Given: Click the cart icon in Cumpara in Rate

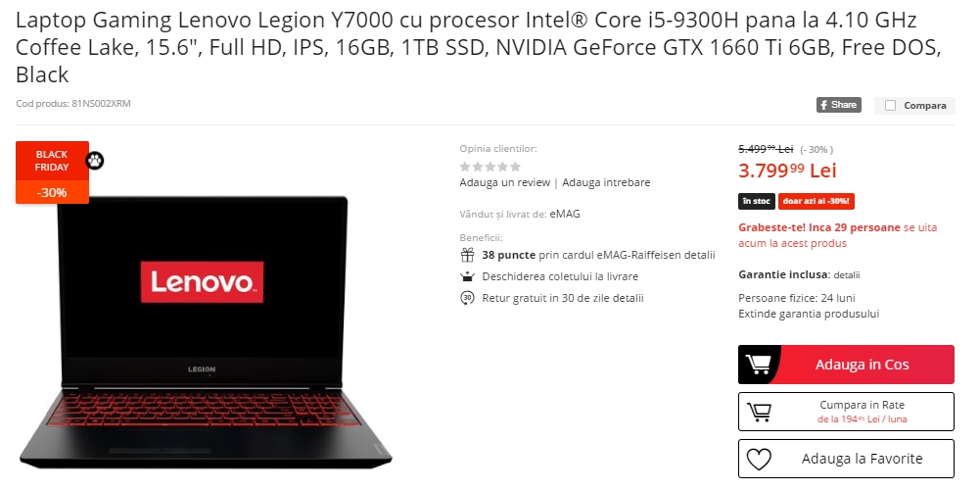Looking at the screenshot, I should (x=759, y=412).
